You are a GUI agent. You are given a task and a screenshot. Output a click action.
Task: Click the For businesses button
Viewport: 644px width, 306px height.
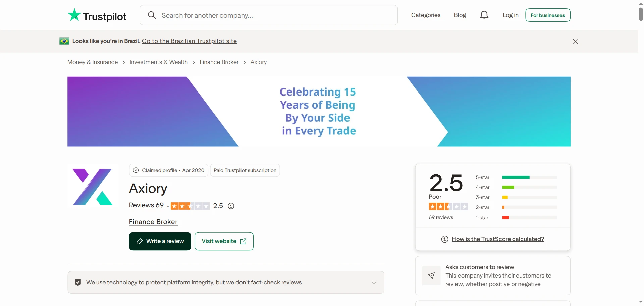pos(548,15)
